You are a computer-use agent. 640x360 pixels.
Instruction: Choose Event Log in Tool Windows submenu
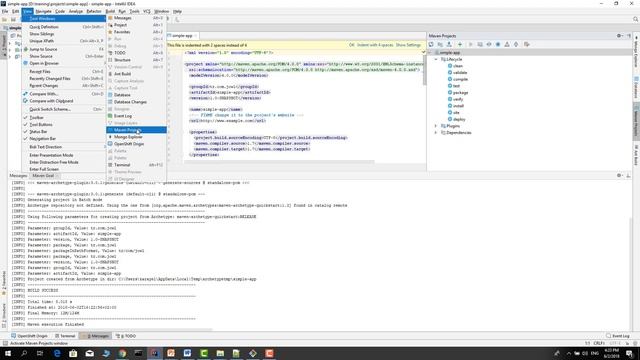click(136, 116)
